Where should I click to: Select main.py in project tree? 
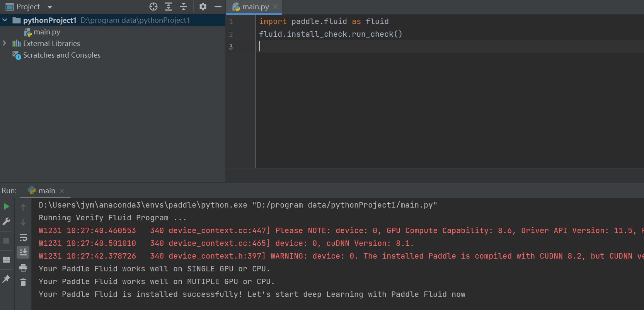coord(47,32)
